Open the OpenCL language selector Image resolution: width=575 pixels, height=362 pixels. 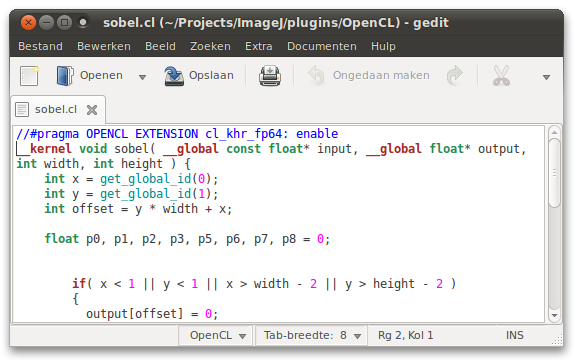coord(216,335)
